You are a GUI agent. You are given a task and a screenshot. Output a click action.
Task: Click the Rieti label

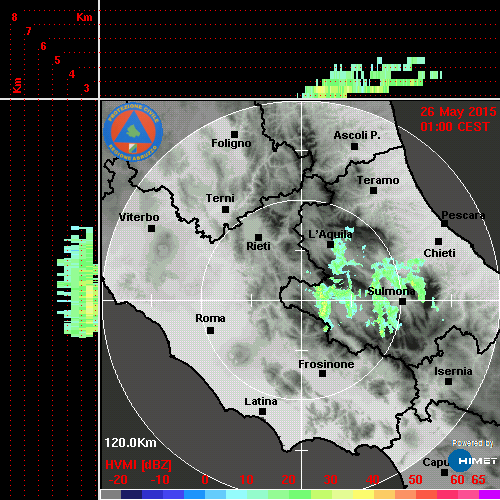tap(258, 246)
